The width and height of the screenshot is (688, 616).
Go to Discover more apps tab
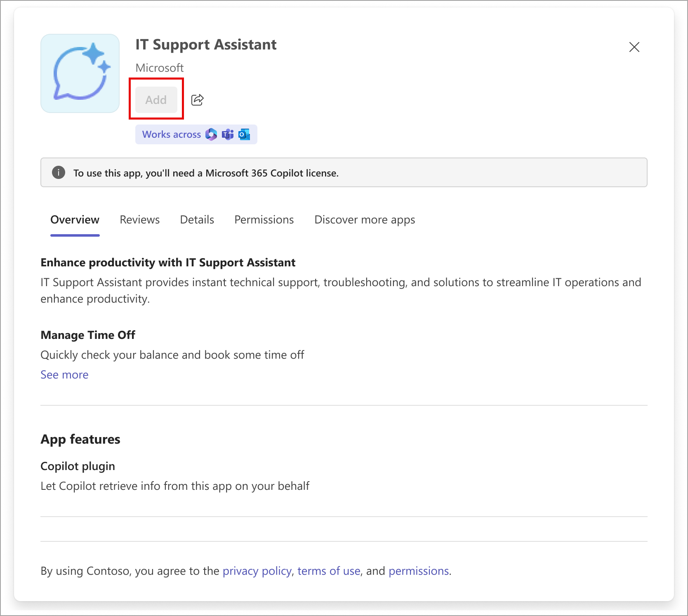coord(365,220)
